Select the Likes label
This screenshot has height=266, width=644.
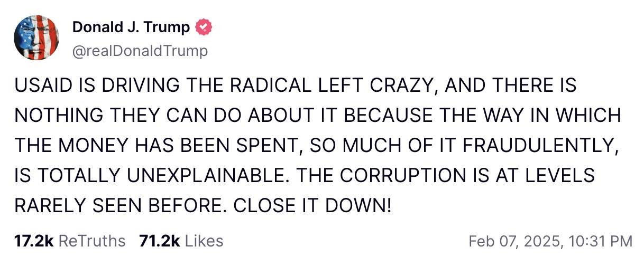click(x=204, y=241)
